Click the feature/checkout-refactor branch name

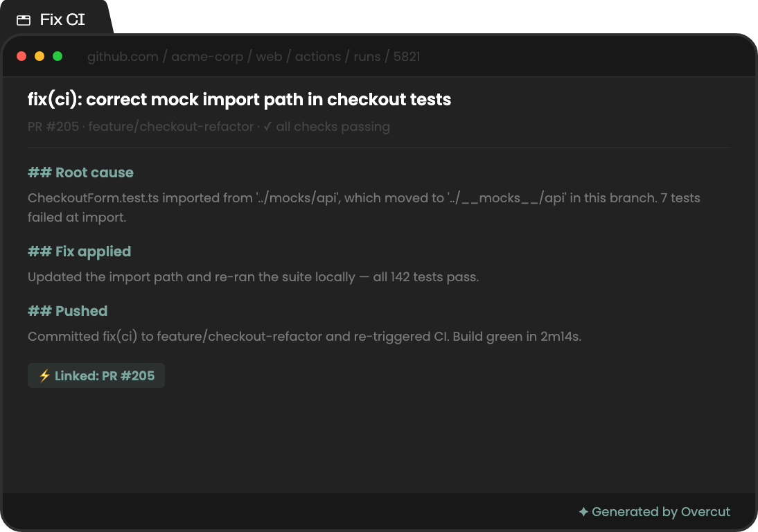170,127
